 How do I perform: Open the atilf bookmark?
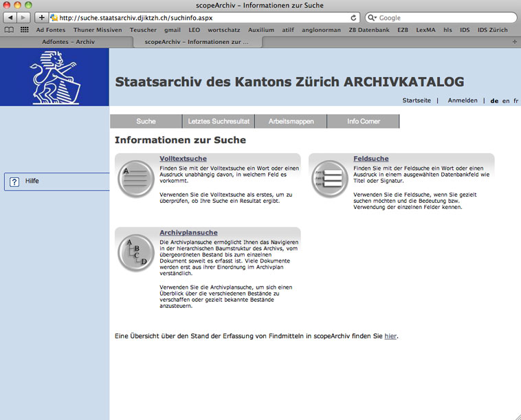(x=288, y=30)
